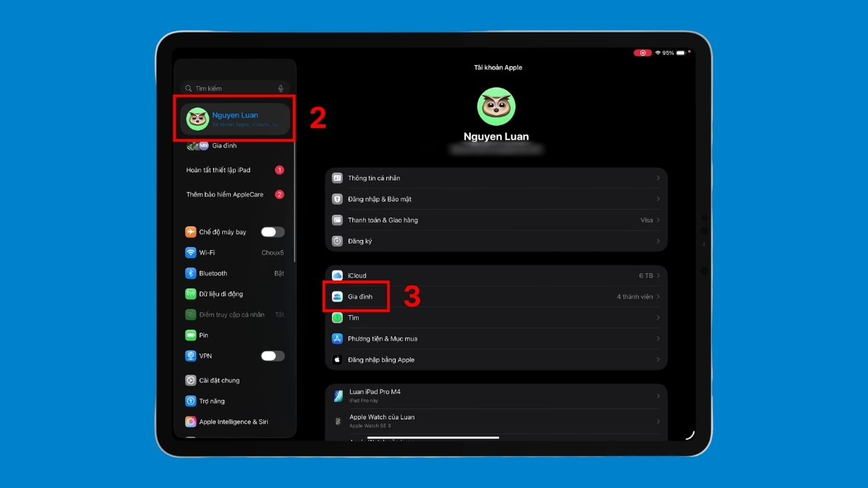Click the Bluetooth icon in the sidebar

coord(191,273)
